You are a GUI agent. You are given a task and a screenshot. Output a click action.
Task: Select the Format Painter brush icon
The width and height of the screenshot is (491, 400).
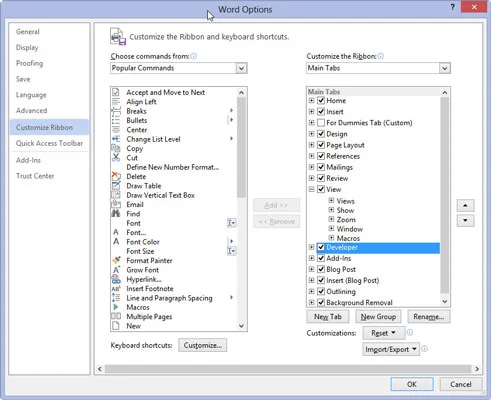[x=116, y=260]
